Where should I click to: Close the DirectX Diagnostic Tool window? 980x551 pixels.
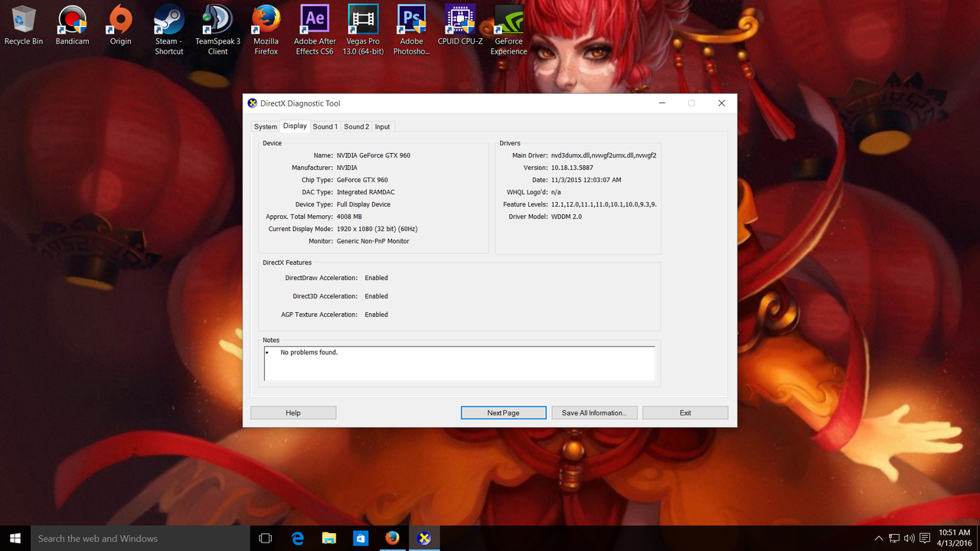click(x=721, y=103)
